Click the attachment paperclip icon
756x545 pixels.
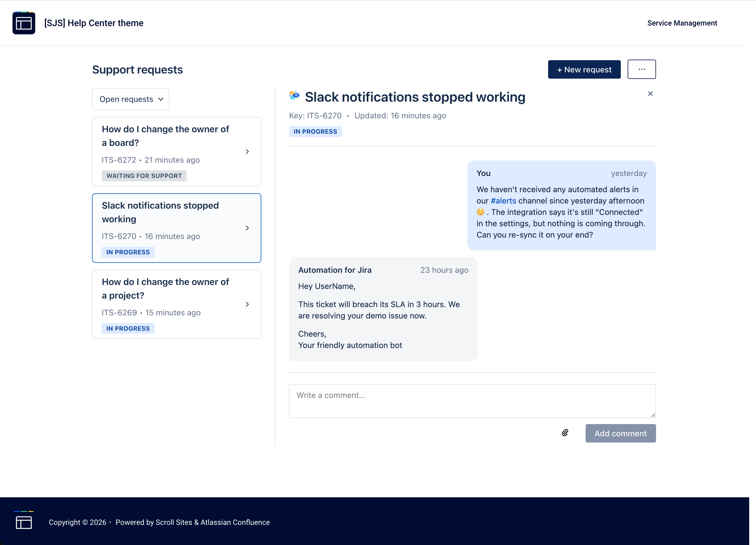pos(565,433)
